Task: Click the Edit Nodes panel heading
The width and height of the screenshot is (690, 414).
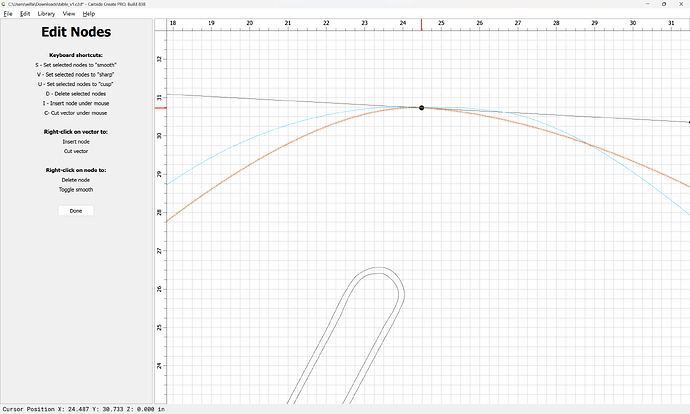Action: (76, 33)
